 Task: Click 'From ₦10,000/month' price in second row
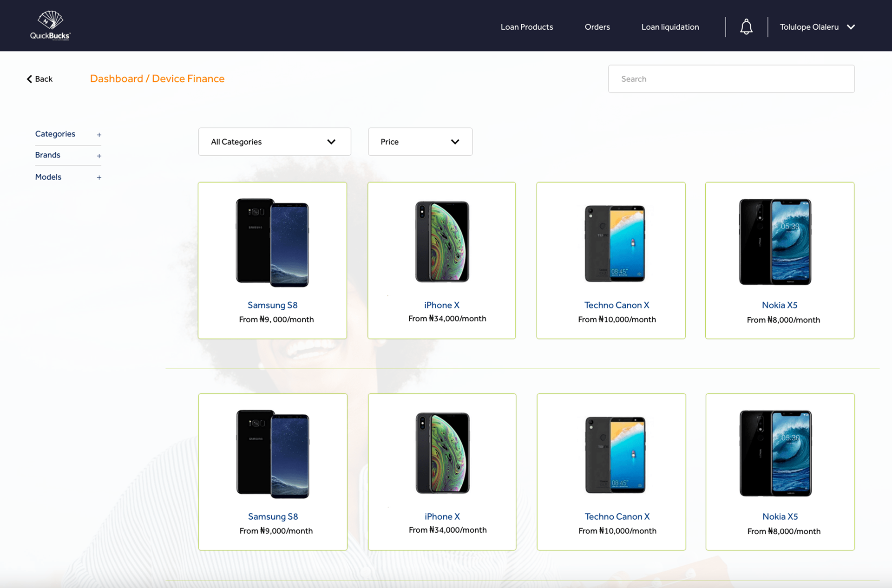[617, 531]
